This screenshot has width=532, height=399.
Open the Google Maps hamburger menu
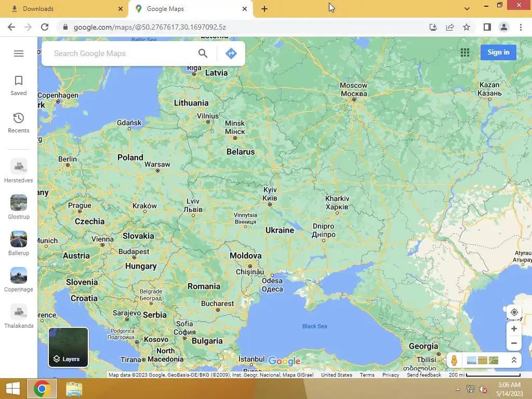[19, 54]
